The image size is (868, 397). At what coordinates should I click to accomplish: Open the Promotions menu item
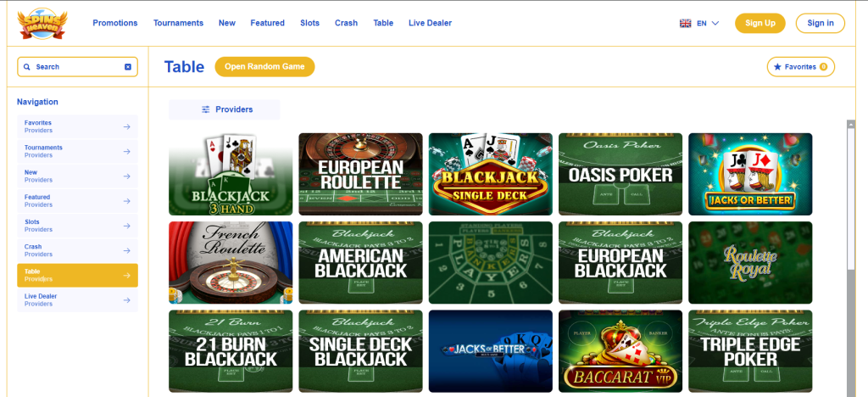(x=115, y=23)
